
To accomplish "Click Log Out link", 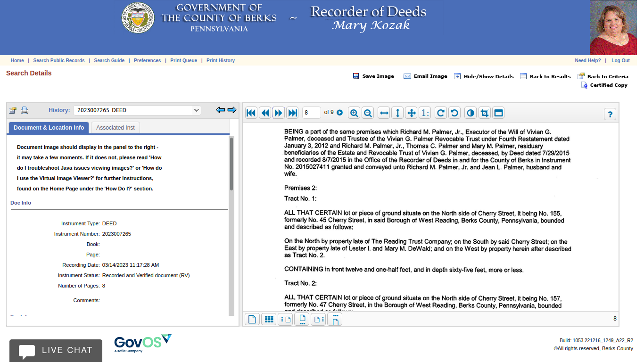I will tap(620, 60).
